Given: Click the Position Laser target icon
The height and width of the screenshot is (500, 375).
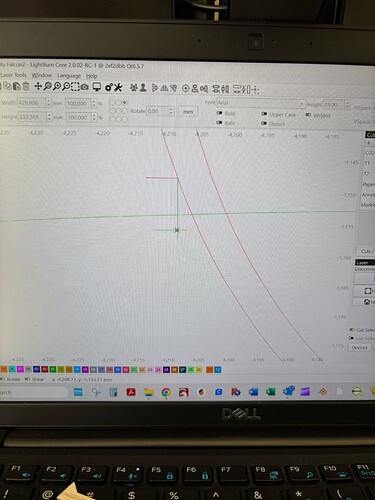Looking at the screenshot, I should click(x=185, y=89).
